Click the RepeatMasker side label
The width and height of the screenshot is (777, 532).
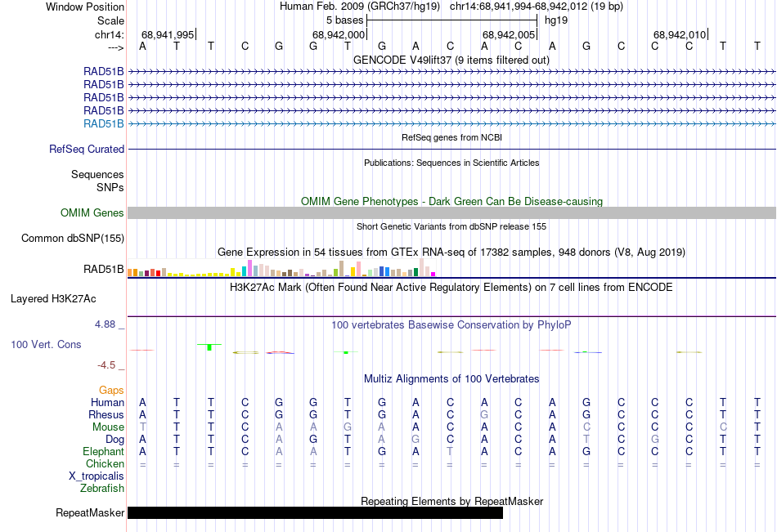(x=90, y=513)
